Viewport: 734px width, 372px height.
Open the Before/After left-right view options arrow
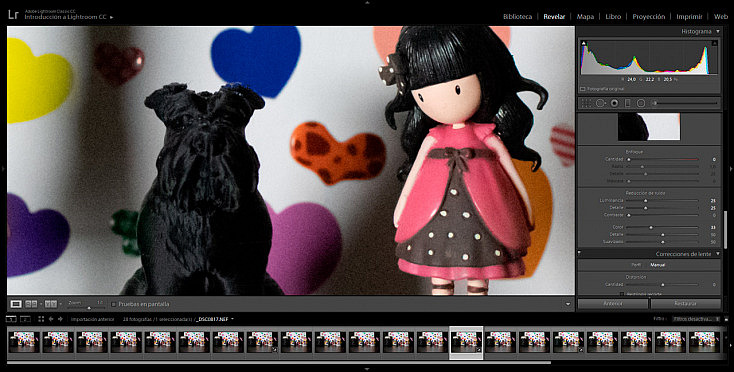(41, 304)
